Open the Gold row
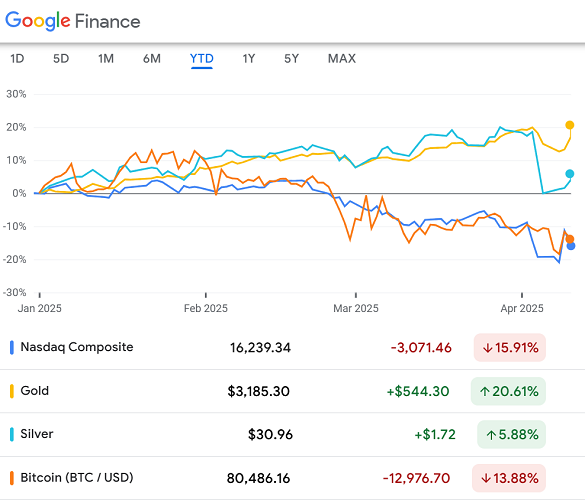Image resolution: width=585 pixels, height=503 pixels. tap(292, 391)
